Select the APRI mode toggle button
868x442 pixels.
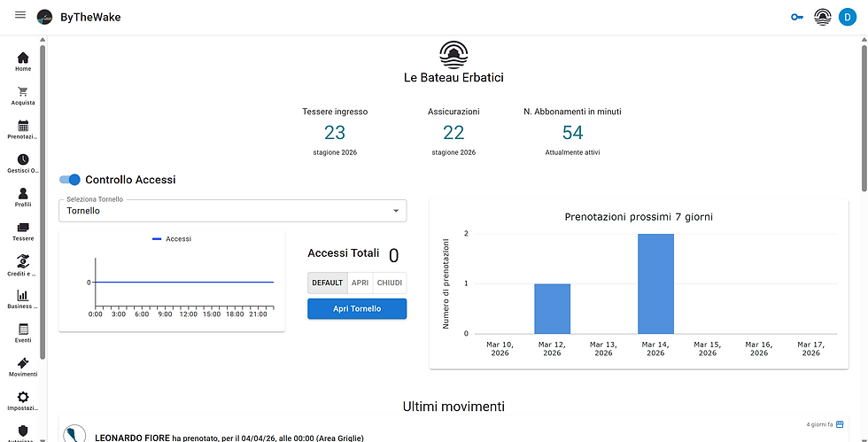tap(360, 283)
